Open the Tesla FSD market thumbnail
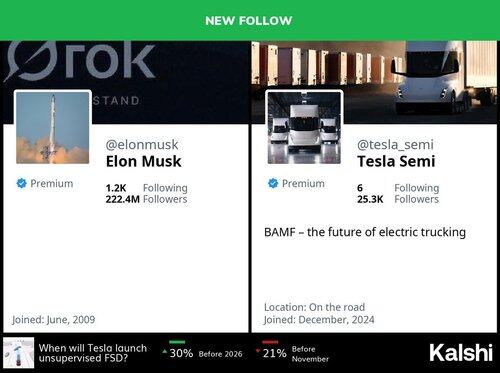 (19, 353)
